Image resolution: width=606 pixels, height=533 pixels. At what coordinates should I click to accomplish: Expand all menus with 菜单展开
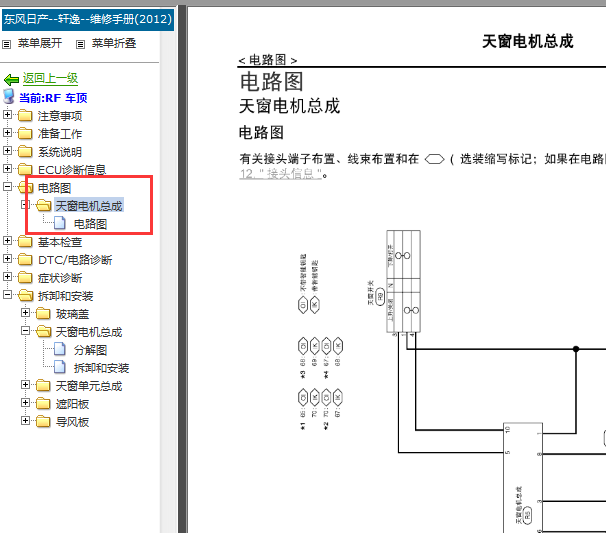[x=40, y=43]
